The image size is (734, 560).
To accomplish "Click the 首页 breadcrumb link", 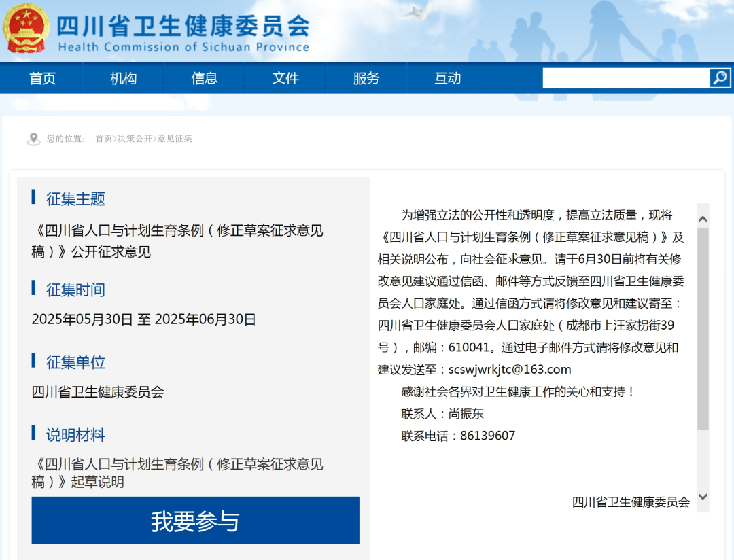I will point(104,139).
